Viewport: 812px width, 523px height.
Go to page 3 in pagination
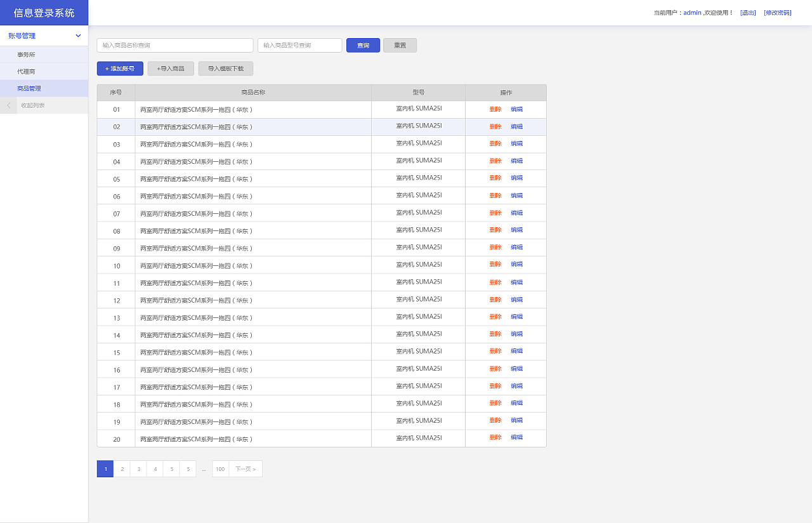(x=138, y=469)
